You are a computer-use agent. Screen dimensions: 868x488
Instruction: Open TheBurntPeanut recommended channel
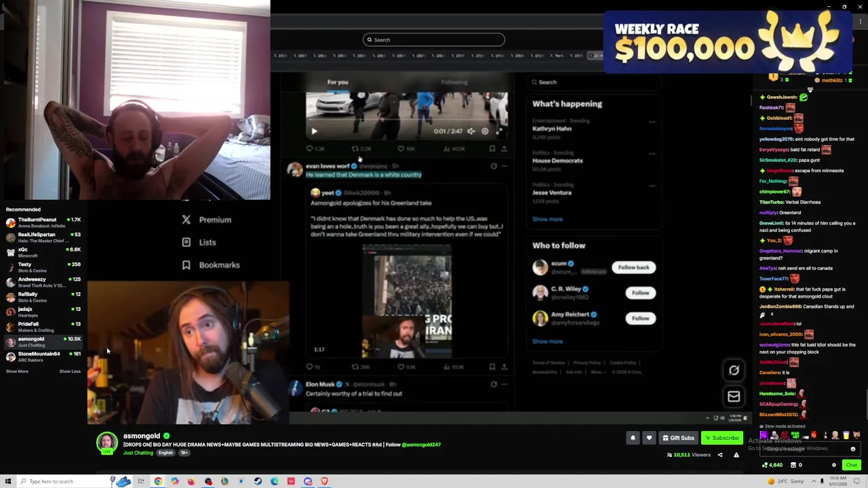click(43, 222)
